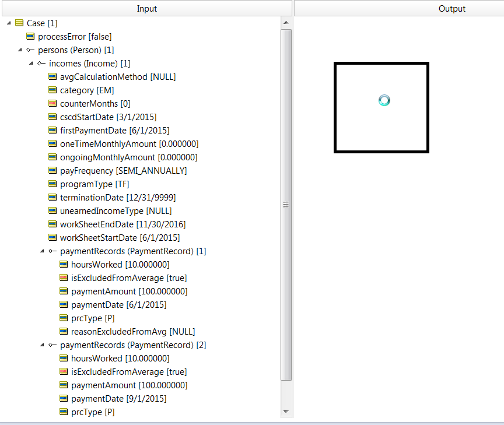Click the payFrequency attribute icon
Viewport: 504px width, 425px height.
tap(52, 170)
